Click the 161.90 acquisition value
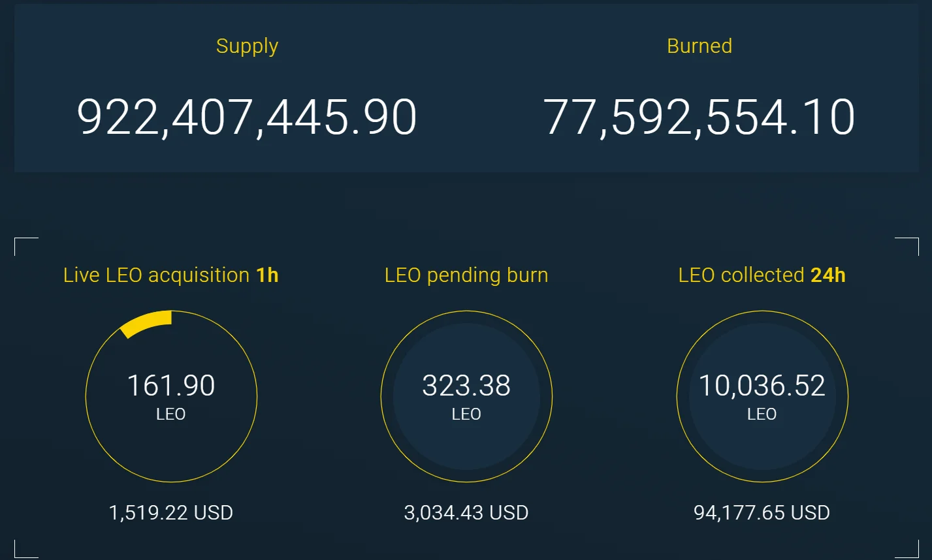 171,386
